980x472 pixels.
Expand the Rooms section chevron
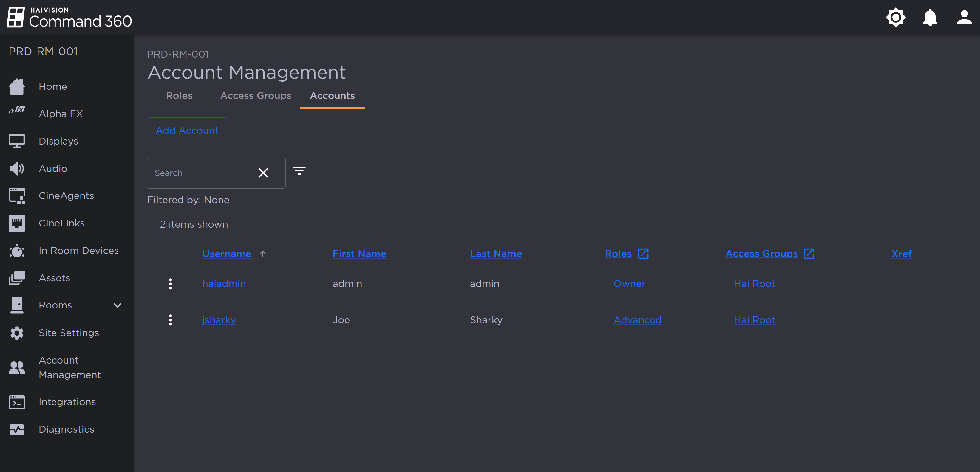(x=117, y=305)
